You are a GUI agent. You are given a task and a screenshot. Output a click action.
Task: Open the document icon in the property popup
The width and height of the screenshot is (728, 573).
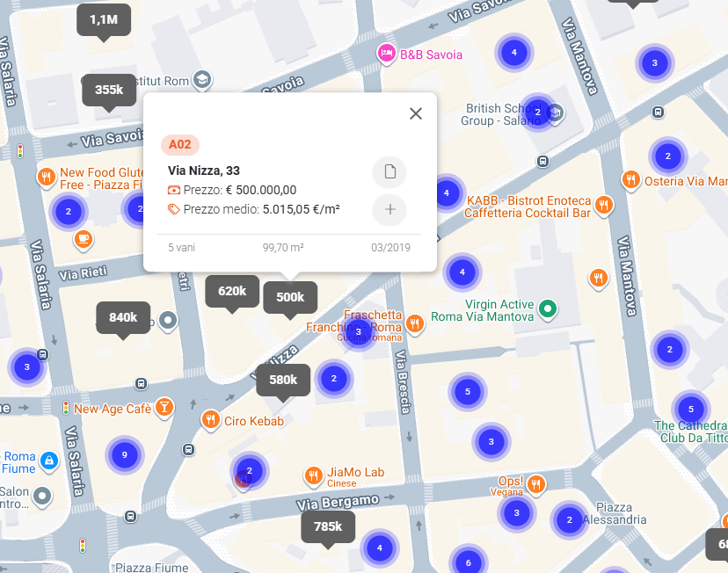(x=389, y=172)
